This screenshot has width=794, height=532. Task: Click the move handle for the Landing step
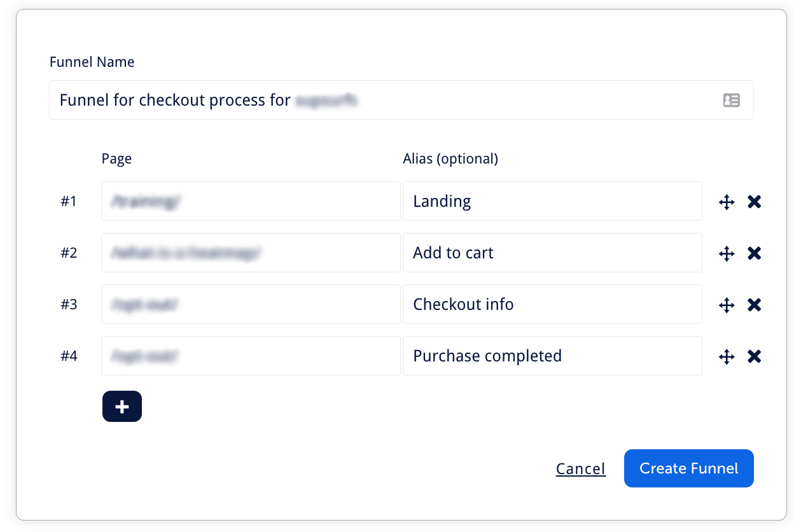pyautogui.click(x=726, y=201)
